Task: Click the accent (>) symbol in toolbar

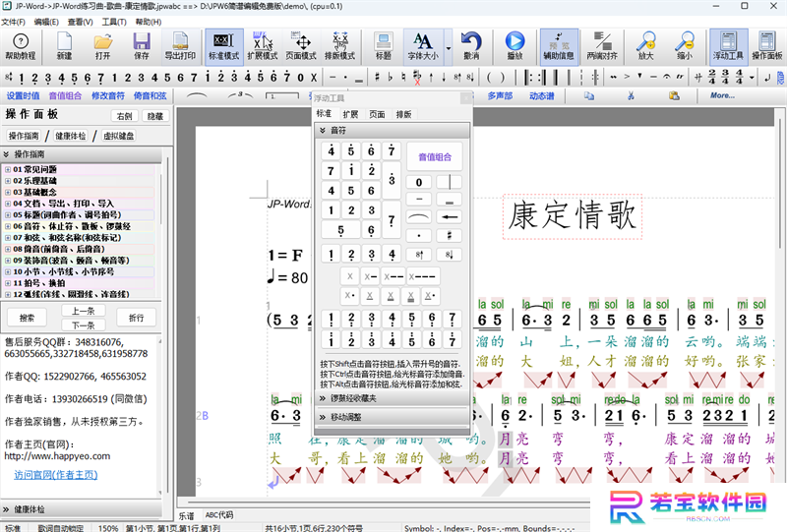Action: [627, 78]
